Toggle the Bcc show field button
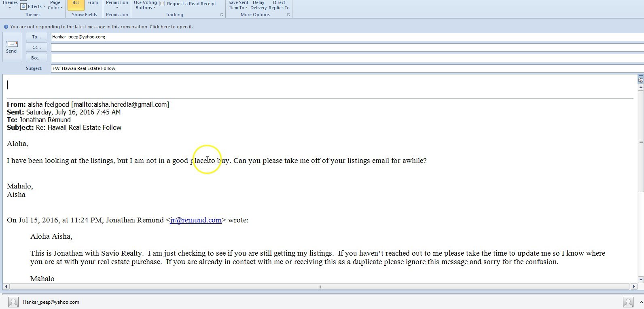 coord(76,5)
